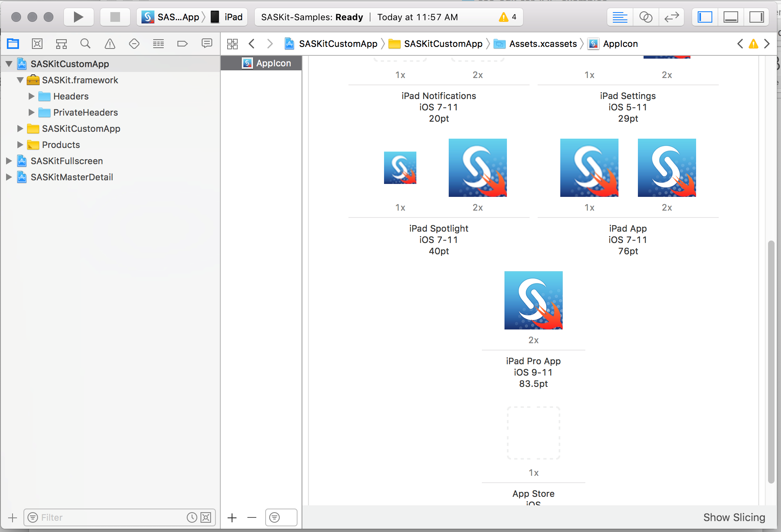This screenshot has width=781, height=532.
Task: Toggle the left Navigator panel
Action: click(x=705, y=17)
